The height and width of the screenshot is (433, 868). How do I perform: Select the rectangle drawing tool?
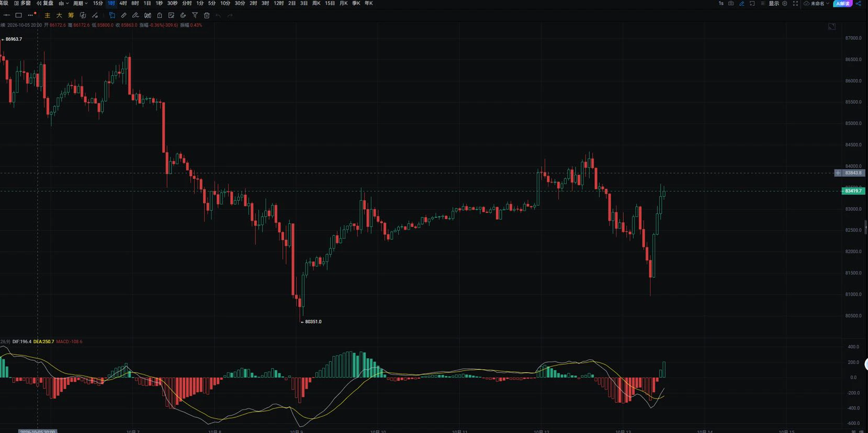[x=18, y=15]
